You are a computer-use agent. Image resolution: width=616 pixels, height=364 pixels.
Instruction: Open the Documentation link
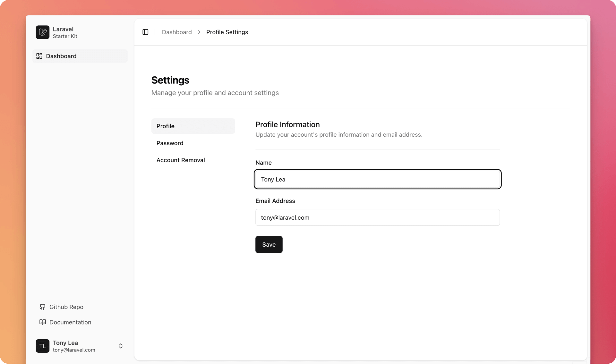[x=70, y=322]
